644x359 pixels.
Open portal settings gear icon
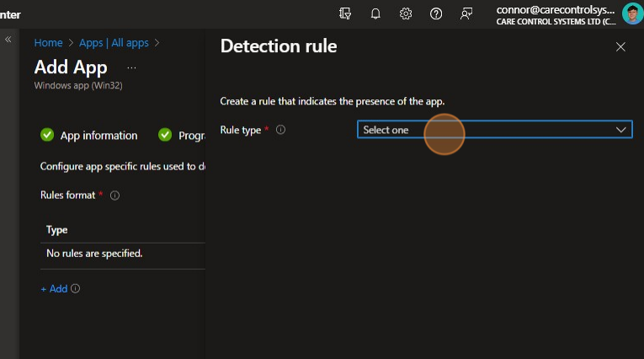(x=406, y=13)
